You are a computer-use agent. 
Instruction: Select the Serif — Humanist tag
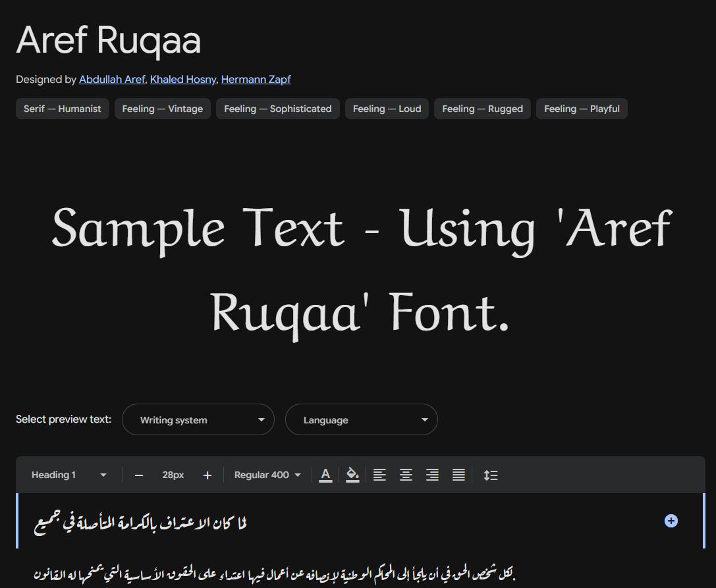(63, 109)
